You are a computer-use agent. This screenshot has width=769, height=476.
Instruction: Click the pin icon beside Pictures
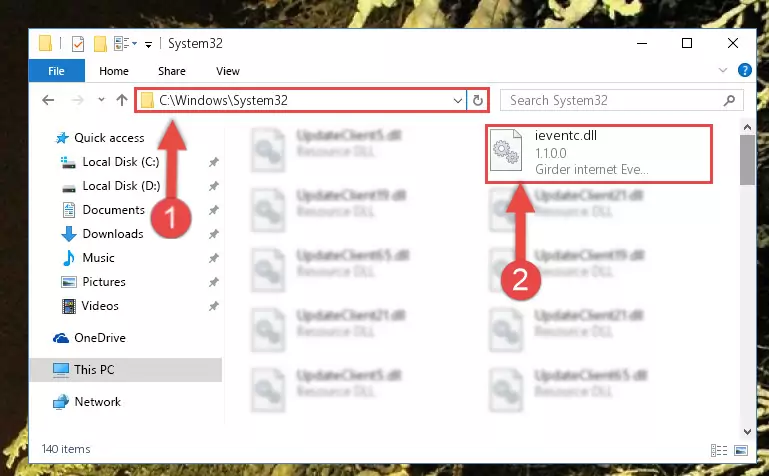click(213, 282)
